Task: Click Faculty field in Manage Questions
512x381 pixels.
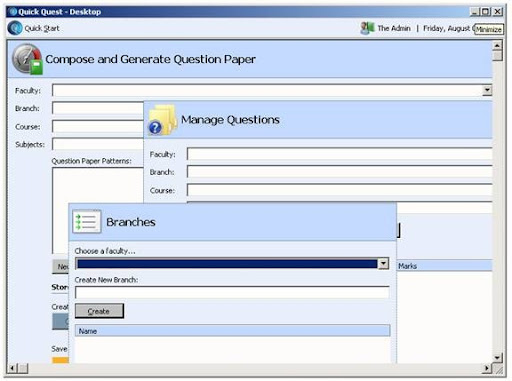Action: tap(339, 154)
